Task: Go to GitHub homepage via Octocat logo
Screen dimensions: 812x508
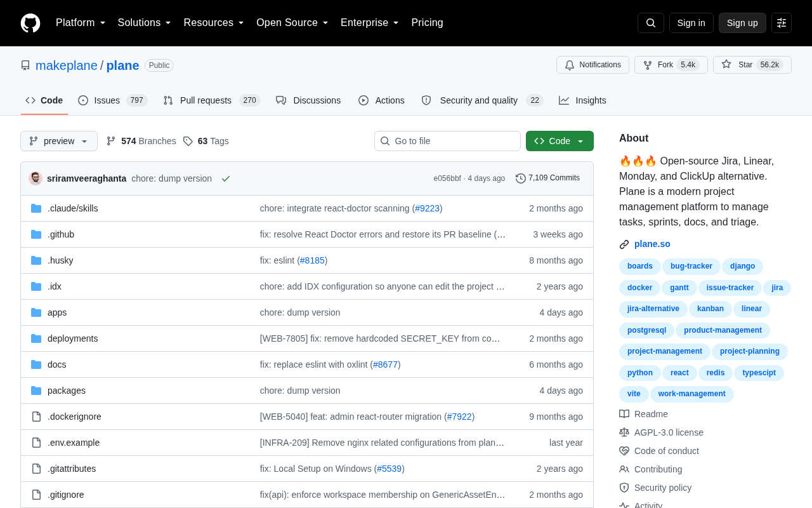Action: pyautogui.click(x=30, y=23)
